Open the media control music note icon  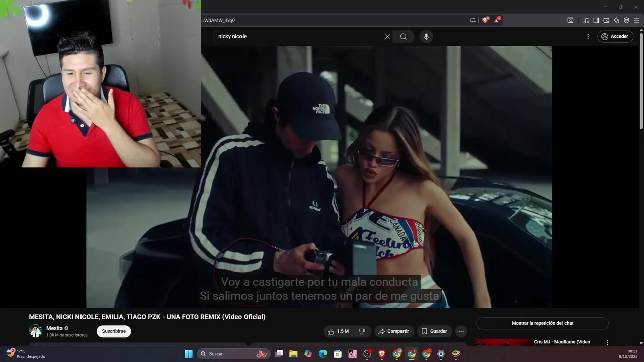[586, 20]
